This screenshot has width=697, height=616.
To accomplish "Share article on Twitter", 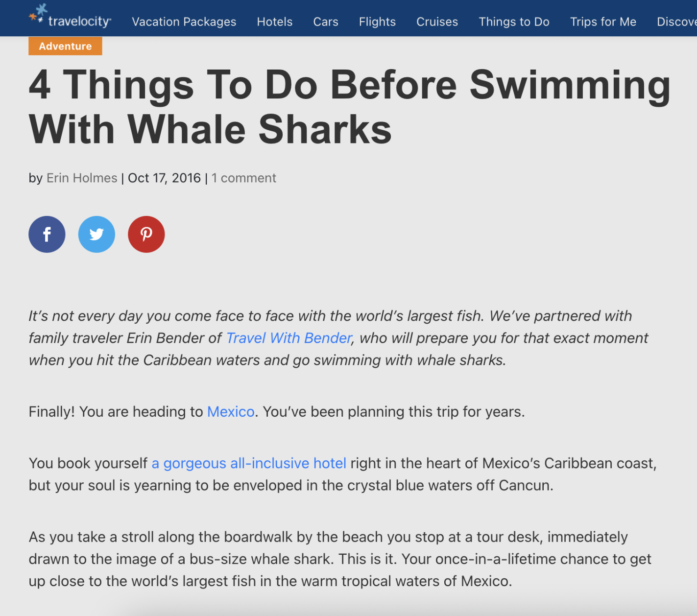I will click(96, 235).
